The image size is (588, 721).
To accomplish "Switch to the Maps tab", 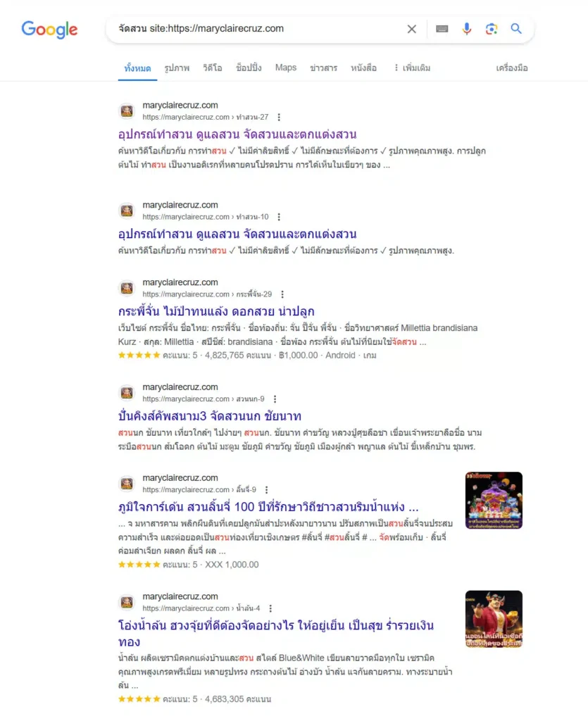I will [285, 68].
